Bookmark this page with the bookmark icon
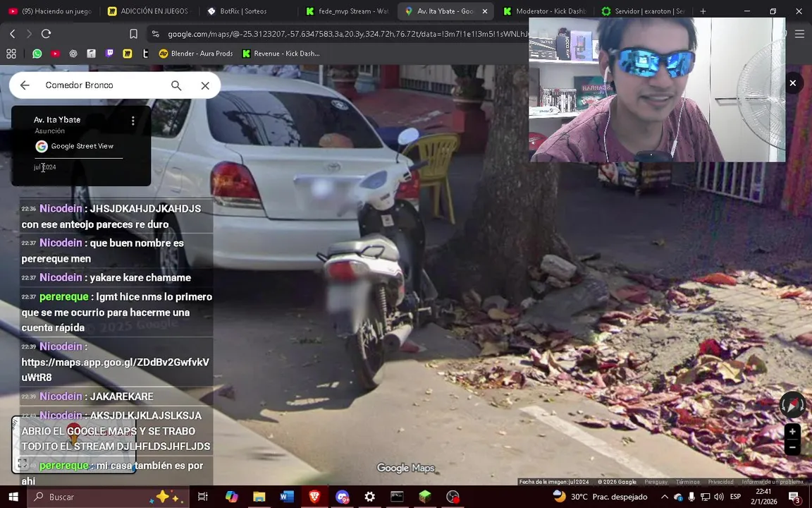 (x=134, y=34)
